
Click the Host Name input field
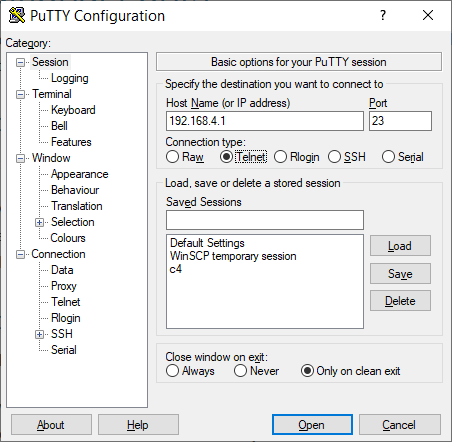coord(265,121)
